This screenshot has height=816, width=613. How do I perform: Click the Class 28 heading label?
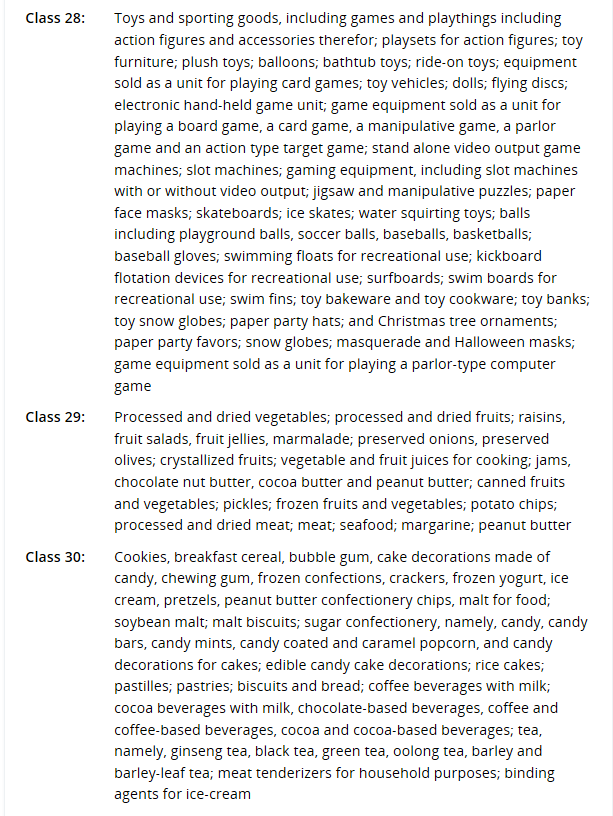coord(55,19)
